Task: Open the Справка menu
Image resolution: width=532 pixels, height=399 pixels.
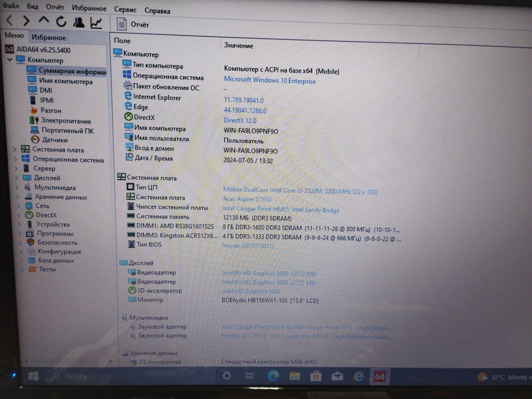Action: pos(157,11)
